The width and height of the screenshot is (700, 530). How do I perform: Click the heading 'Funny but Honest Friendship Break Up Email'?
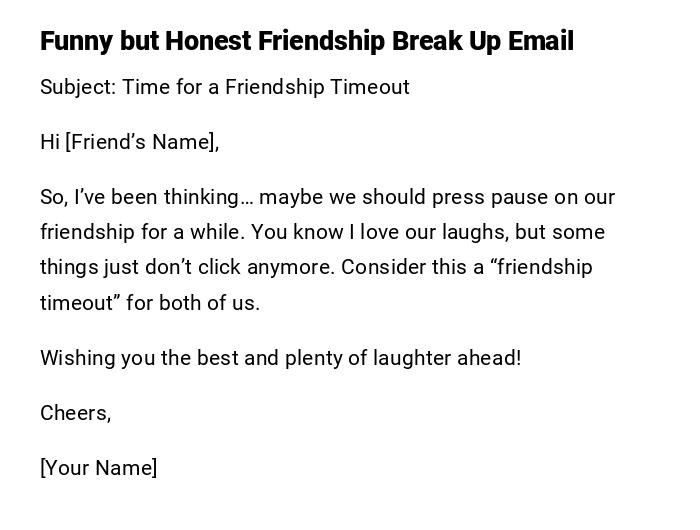[x=306, y=42]
